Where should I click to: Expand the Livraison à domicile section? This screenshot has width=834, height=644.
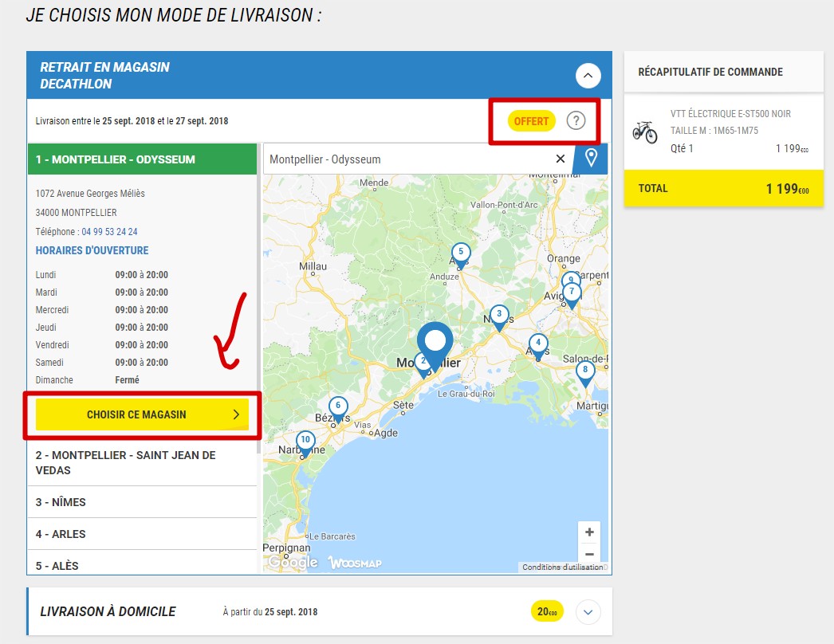(x=588, y=612)
